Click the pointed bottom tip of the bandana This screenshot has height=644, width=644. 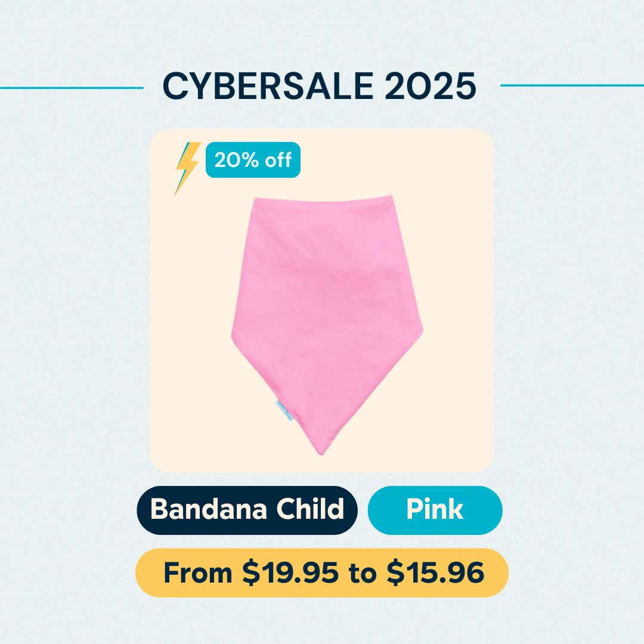pyautogui.click(x=323, y=450)
